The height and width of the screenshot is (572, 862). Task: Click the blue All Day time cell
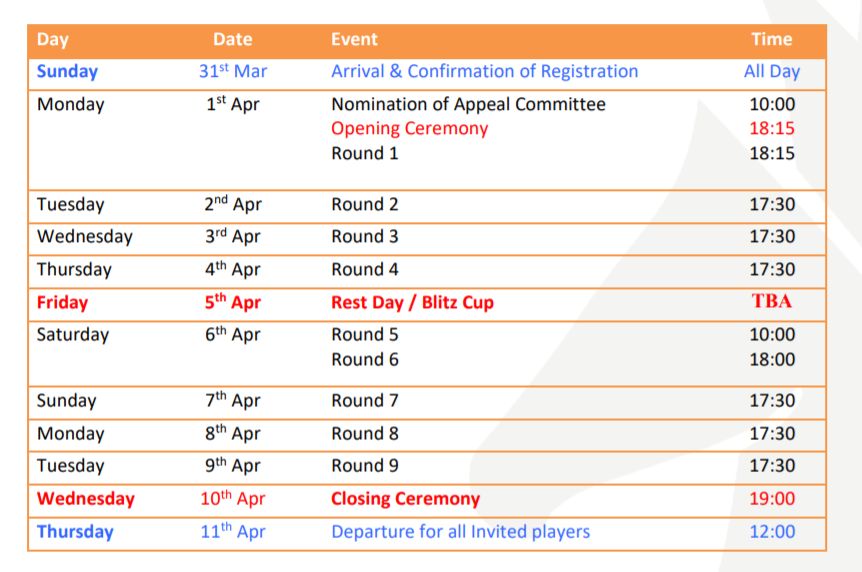coord(772,72)
